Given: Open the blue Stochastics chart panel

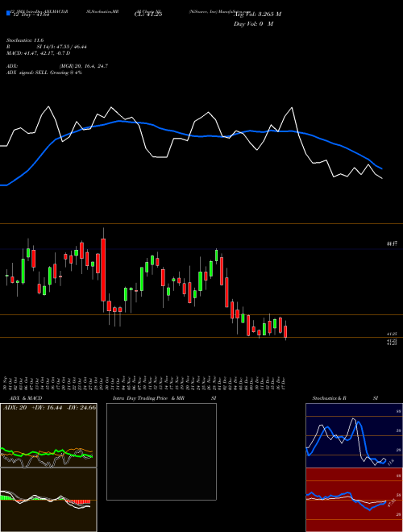Looking at the screenshot, I should 354,435.
